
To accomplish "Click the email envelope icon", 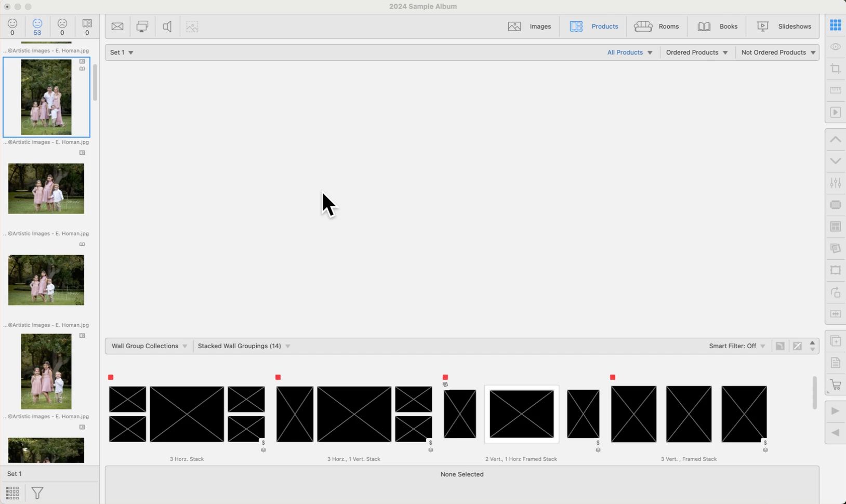I will pyautogui.click(x=117, y=26).
